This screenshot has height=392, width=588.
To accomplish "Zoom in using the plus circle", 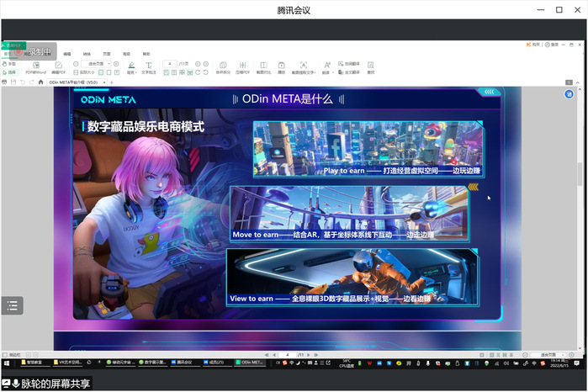I will tap(116, 64).
